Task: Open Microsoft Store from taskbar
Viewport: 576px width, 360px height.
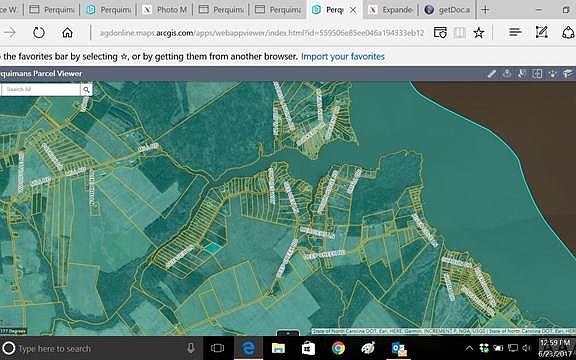Action: click(308, 348)
